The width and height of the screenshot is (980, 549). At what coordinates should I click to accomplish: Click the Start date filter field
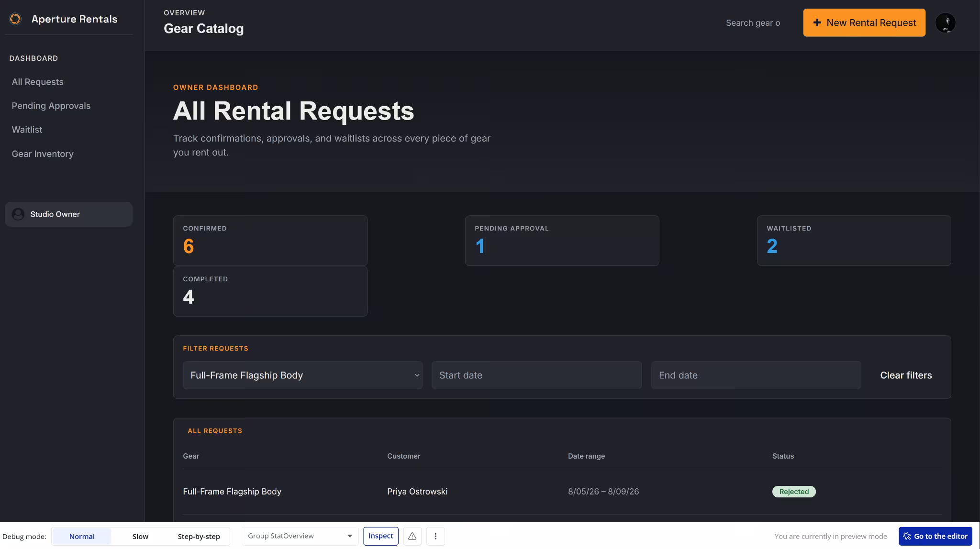[x=536, y=375]
